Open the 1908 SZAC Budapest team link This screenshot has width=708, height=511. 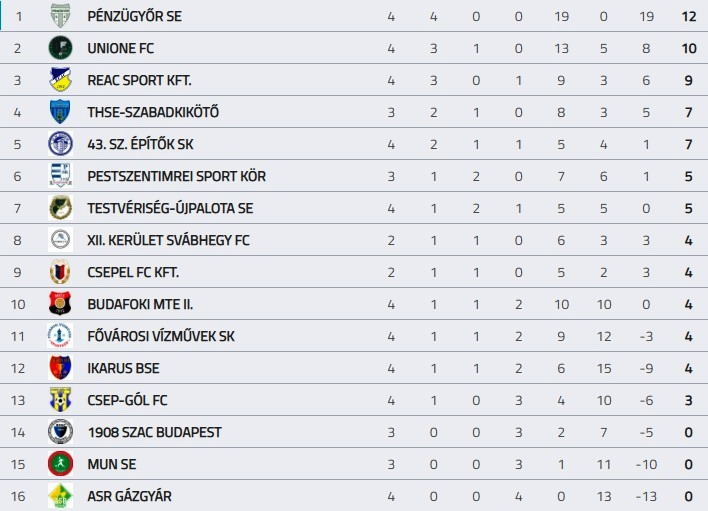coord(154,432)
